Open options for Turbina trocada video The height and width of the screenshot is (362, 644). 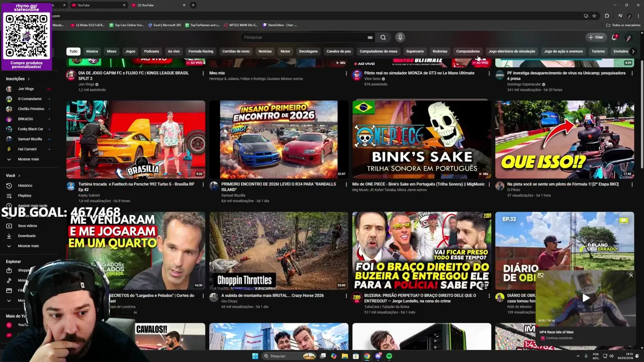203,185
